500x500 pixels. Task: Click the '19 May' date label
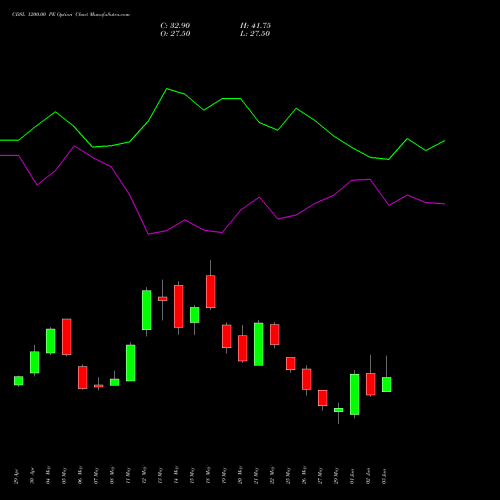225,475
